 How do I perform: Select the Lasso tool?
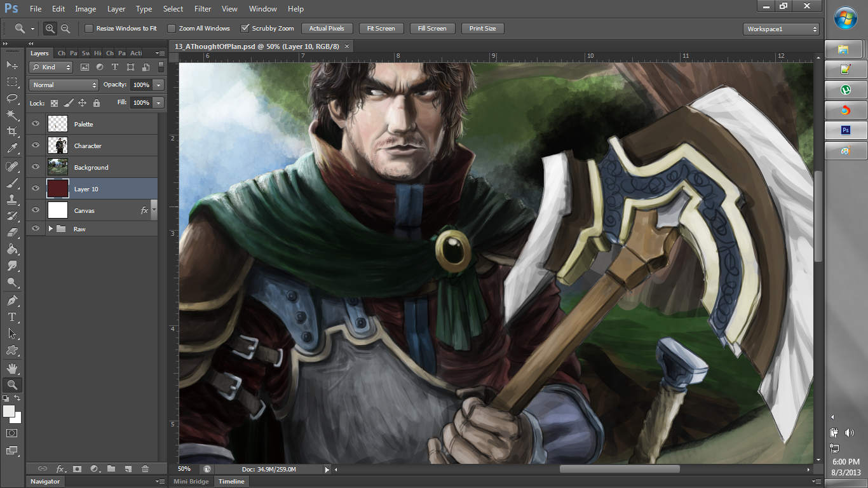point(12,98)
